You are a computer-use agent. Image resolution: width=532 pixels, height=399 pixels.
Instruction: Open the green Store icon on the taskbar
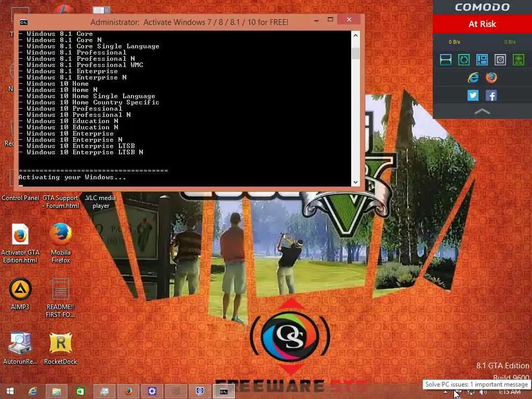(x=80, y=392)
